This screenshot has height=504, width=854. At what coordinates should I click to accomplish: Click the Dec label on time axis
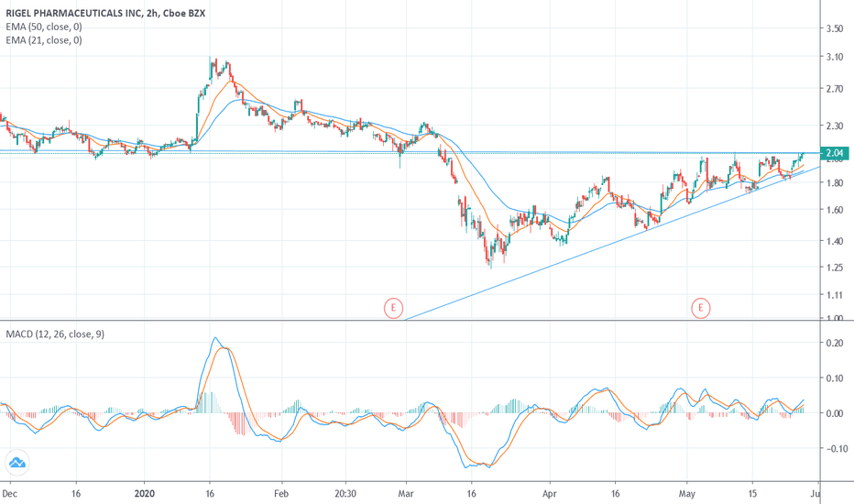click(10, 494)
